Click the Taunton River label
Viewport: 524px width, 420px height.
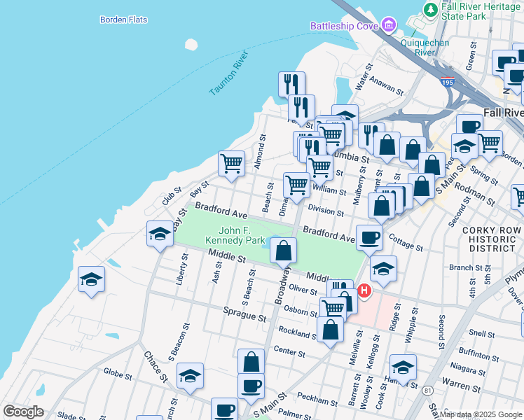pos(229,73)
